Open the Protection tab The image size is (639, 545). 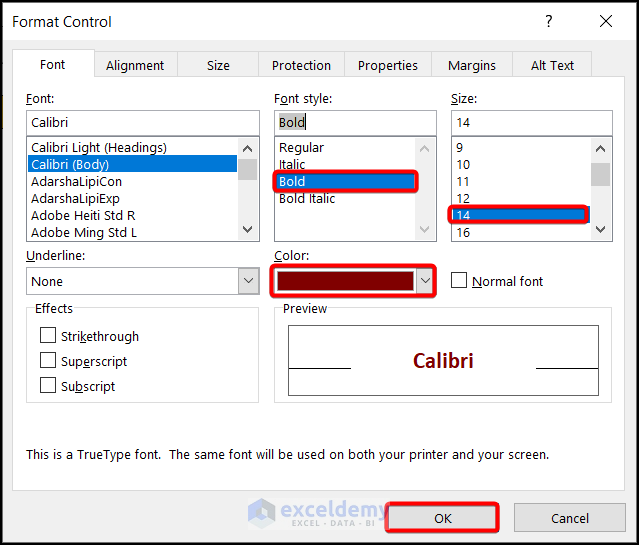click(301, 65)
